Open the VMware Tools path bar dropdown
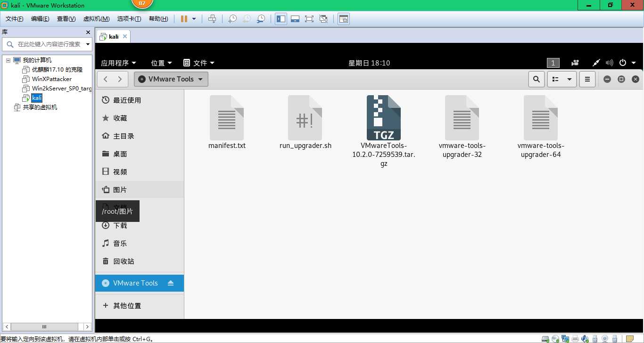Image resolution: width=644 pixels, height=343 pixels. point(171,79)
